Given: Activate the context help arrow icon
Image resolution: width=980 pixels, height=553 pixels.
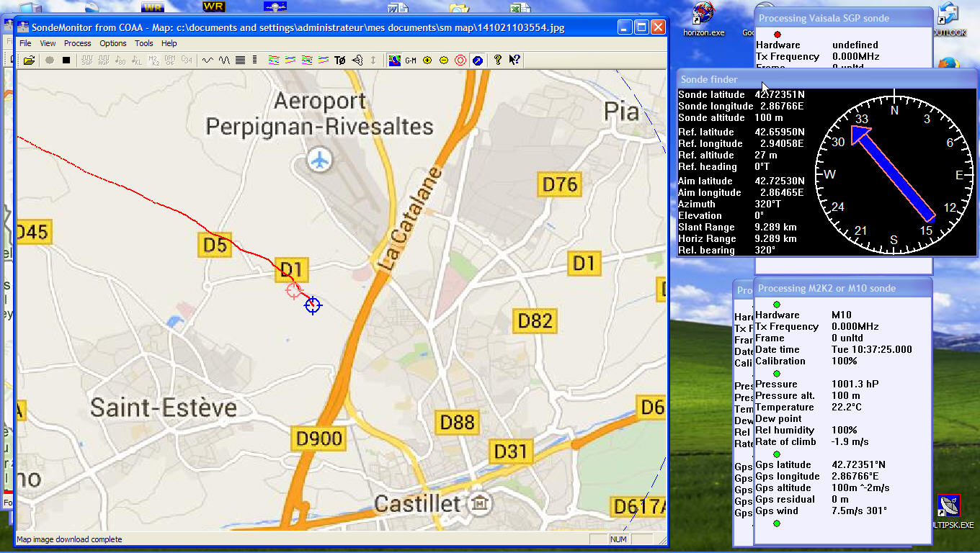Looking at the screenshot, I should pyautogui.click(x=514, y=60).
